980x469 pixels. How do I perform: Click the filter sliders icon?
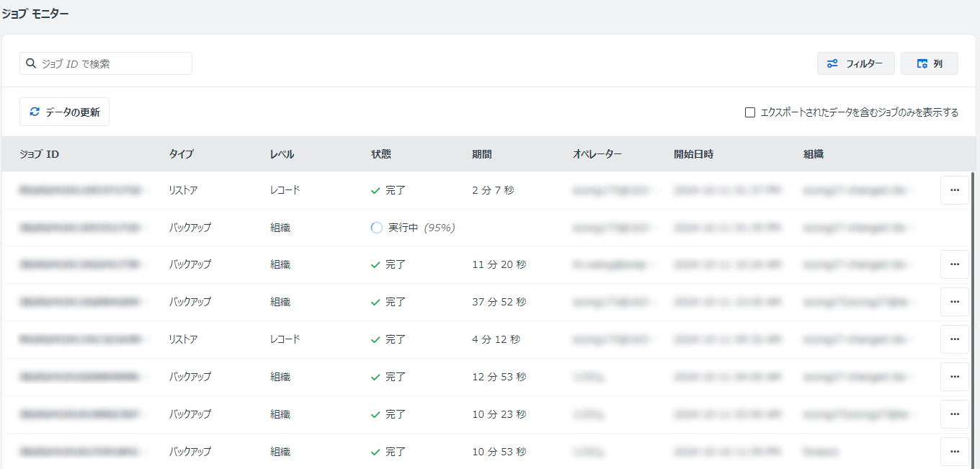832,63
